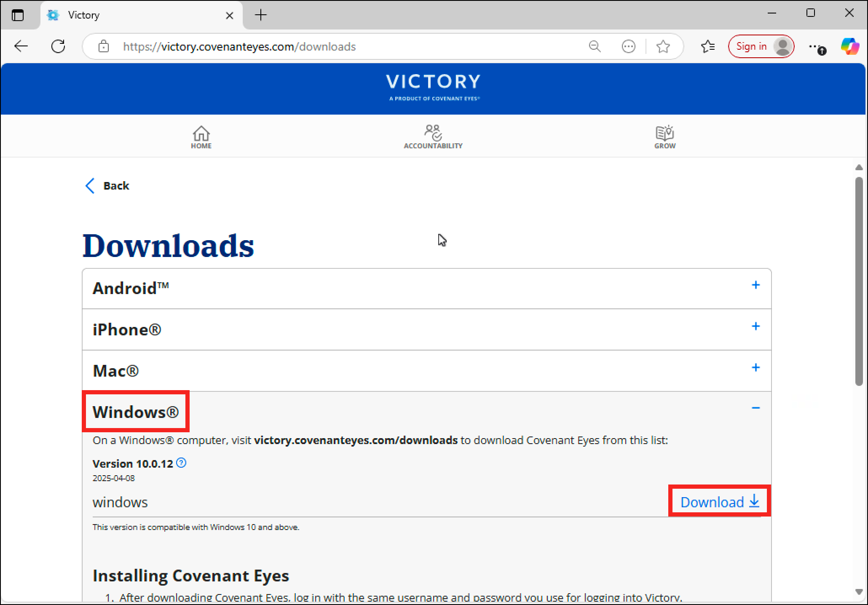Go to the HOME nav item
Image resolution: width=868 pixels, height=605 pixels.
pos(201,137)
